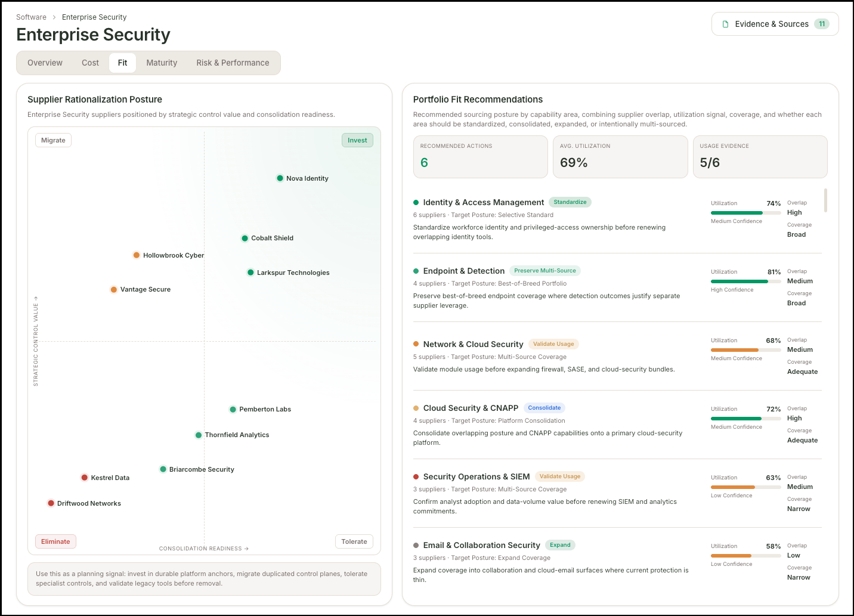Click the Standardize tag

[570, 202]
